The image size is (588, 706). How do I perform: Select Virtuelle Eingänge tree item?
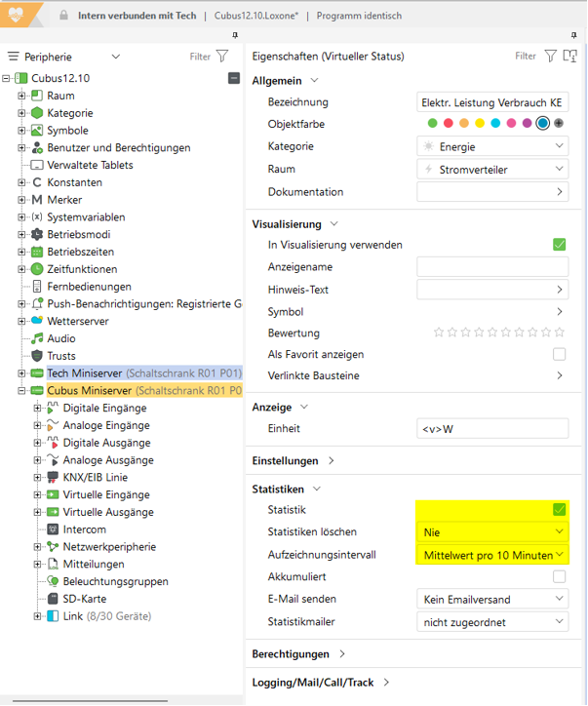pos(107,494)
